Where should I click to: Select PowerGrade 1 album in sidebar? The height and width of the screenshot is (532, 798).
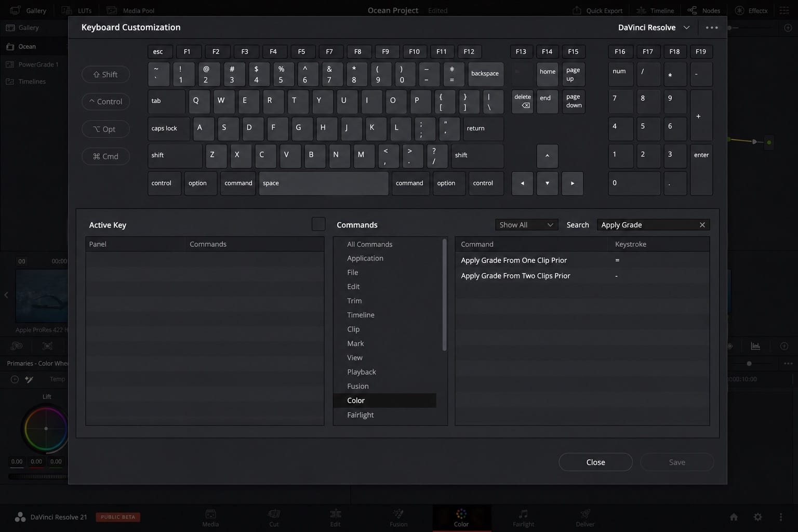point(34,64)
